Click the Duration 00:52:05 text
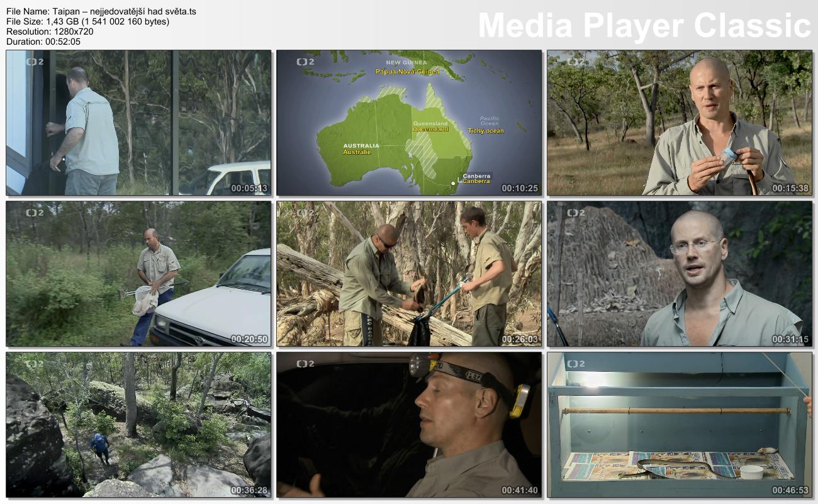 [x=43, y=42]
